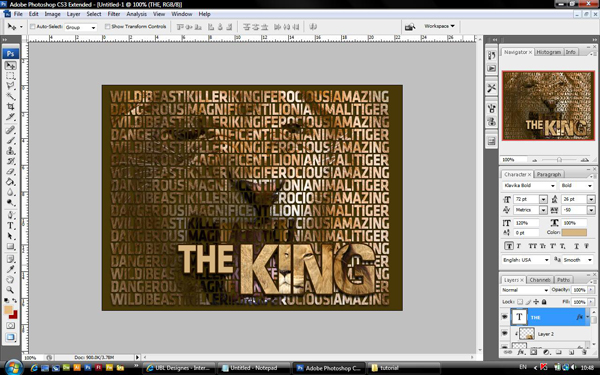Select the Crop tool

tap(10, 106)
